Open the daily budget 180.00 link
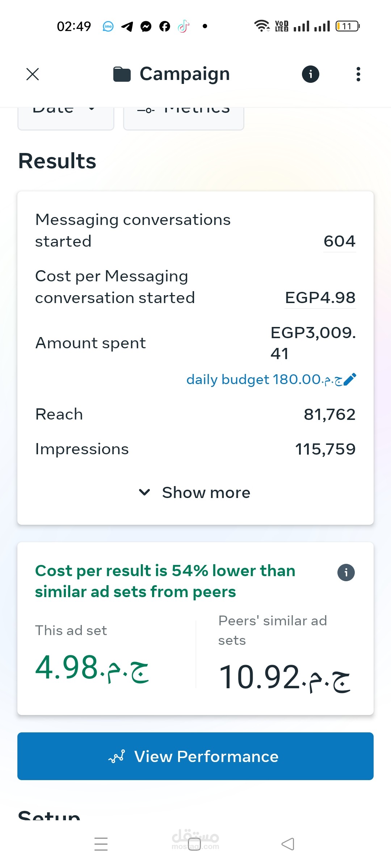391x868 pixels. point(264,379)
